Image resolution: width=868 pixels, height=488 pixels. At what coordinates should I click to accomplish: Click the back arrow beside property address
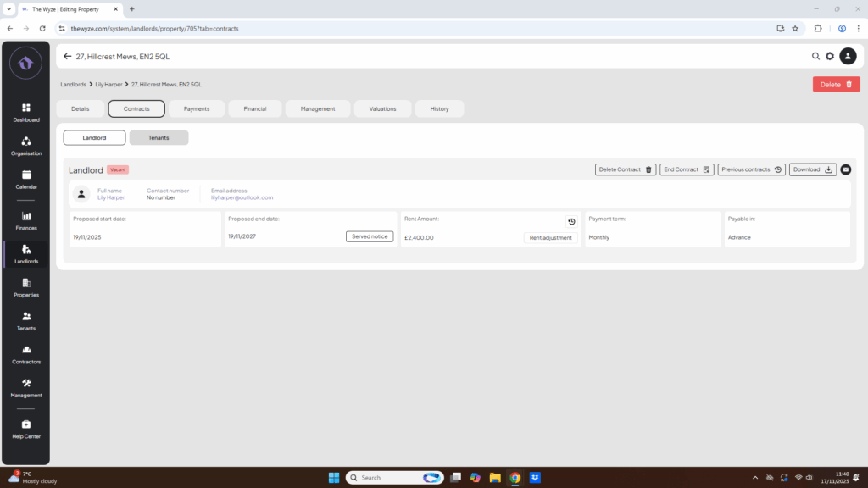tap(68, 56)
